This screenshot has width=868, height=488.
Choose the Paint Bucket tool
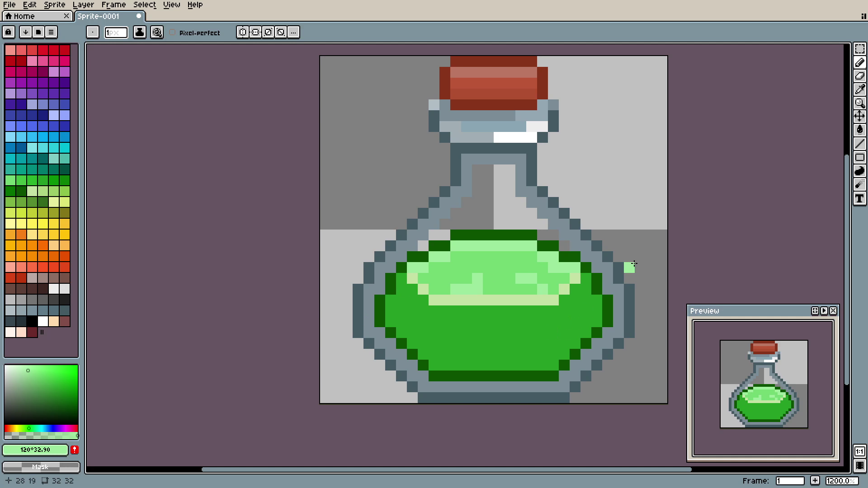(x=859, y=130)
